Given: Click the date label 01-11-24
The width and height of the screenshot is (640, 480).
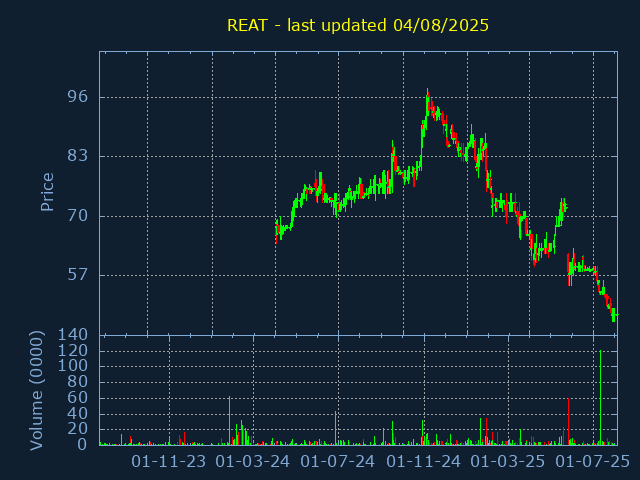Looking at the screenshot, I should click(x=423, y=462).
